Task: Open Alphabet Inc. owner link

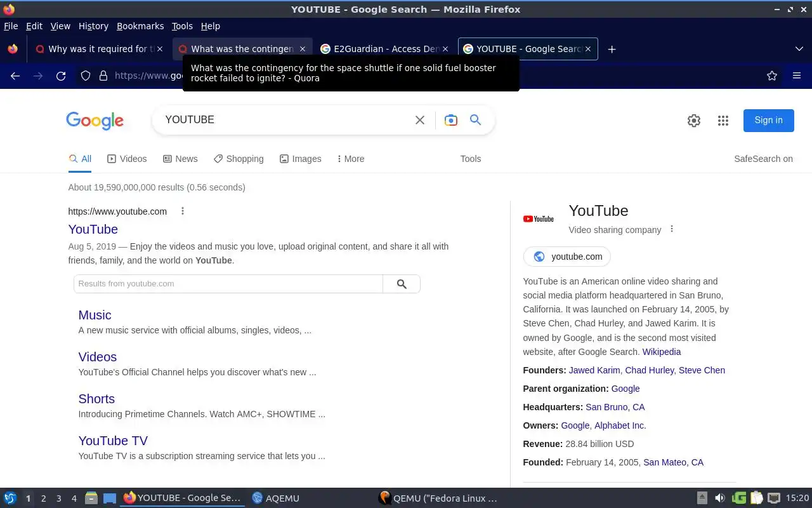Action: tap(620, 425)
